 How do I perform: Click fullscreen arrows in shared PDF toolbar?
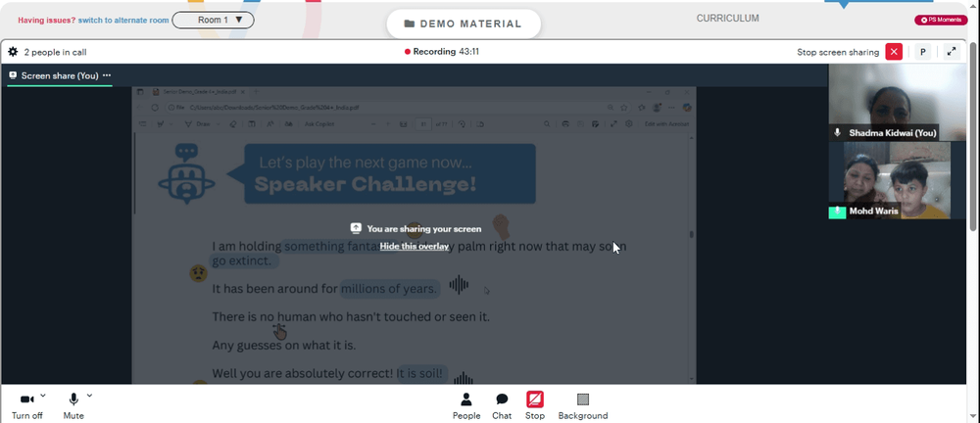[613, 123]
